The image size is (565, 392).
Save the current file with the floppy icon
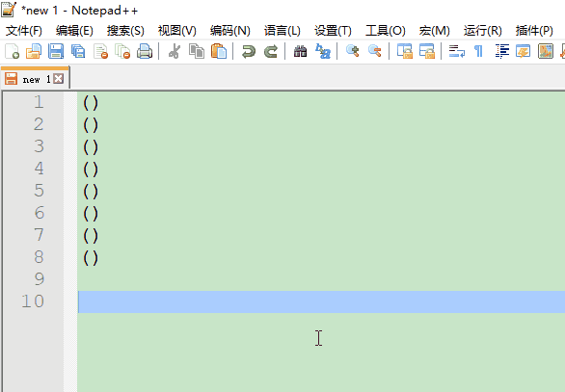[x=56, y=51]
